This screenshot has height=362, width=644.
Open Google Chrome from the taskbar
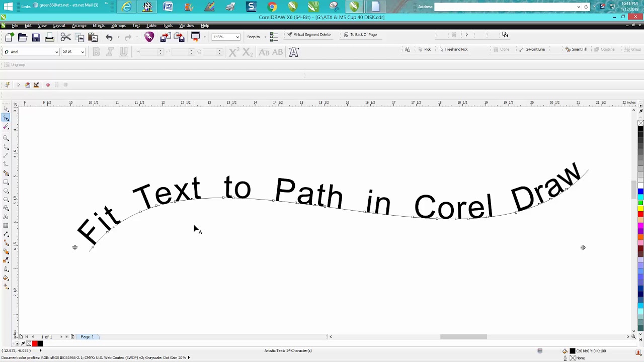272,7
